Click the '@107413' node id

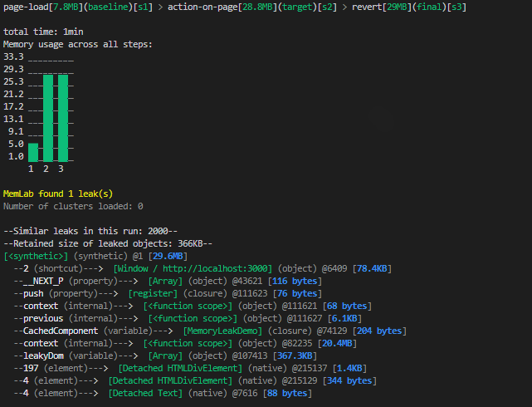[x=250, y=356]
